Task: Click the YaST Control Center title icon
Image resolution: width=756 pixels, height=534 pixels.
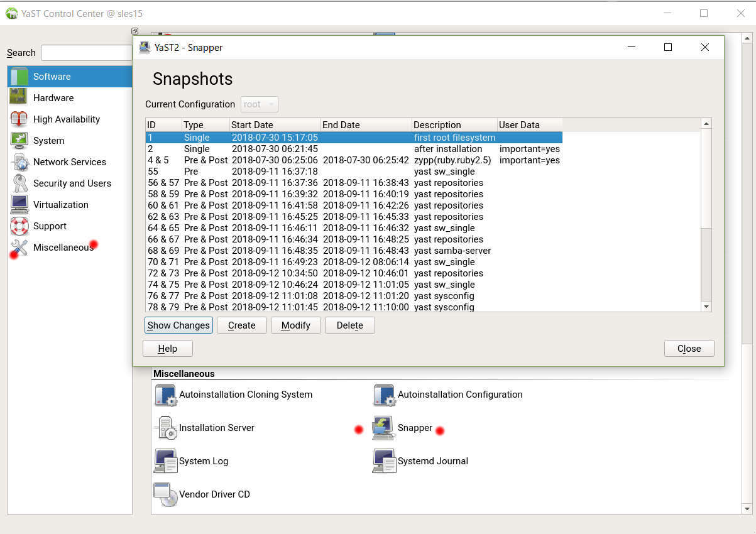Action: coord(11,13)
